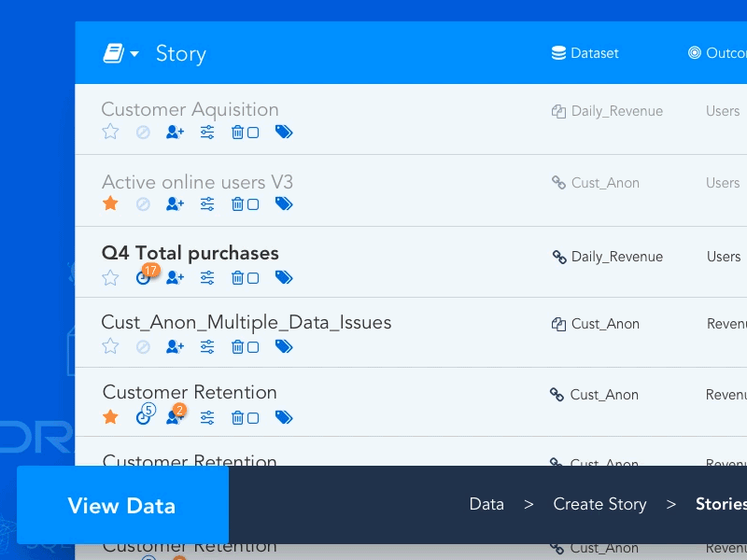Tag the first Customer Retention story
The image size is (747, 560).
point(284,417)
